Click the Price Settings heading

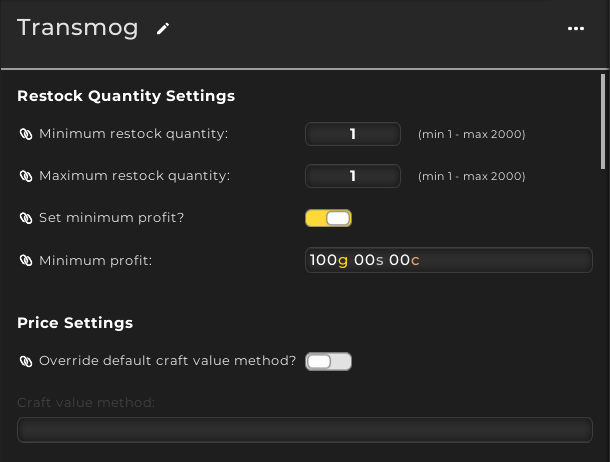75,323
